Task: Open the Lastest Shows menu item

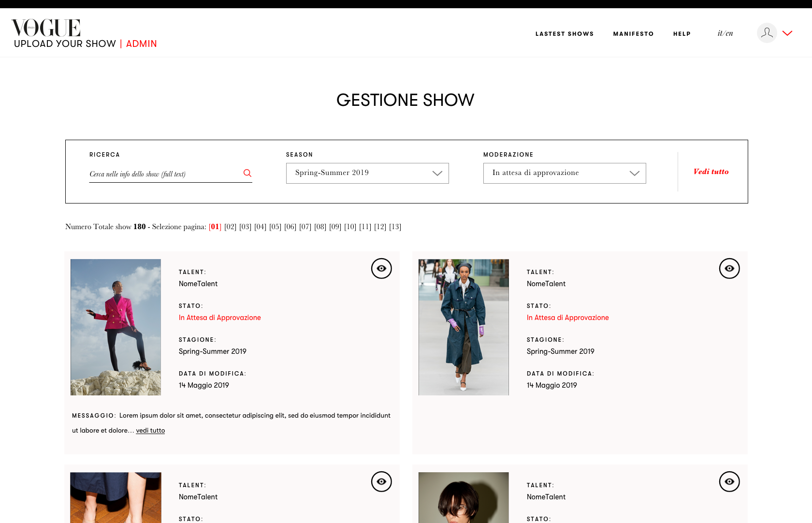Action: (x=565, y=34)
